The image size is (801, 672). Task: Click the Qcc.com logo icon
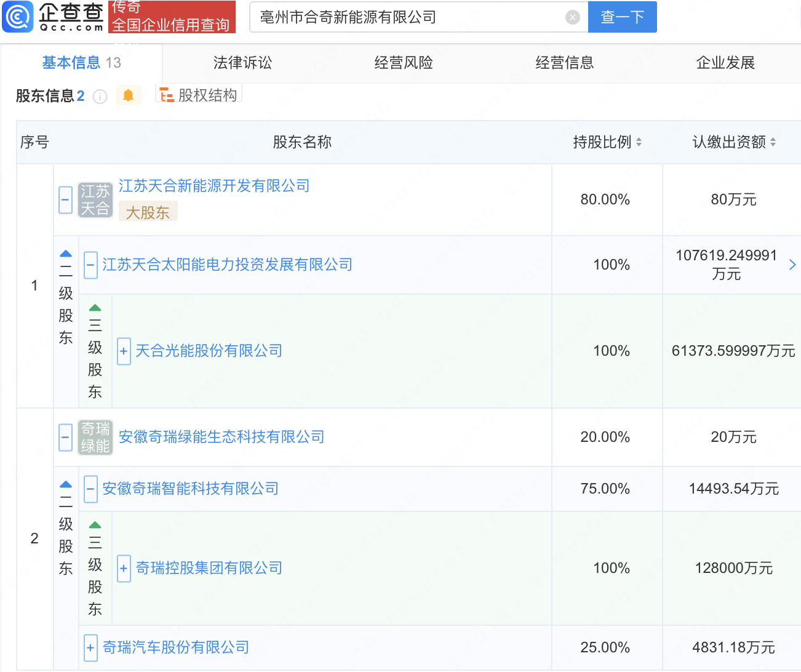[x=18, y=17]
